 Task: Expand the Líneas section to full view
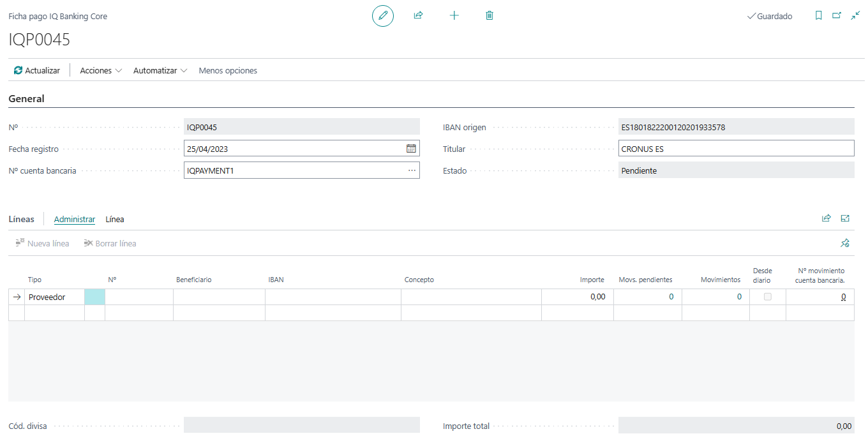point(845,218)
